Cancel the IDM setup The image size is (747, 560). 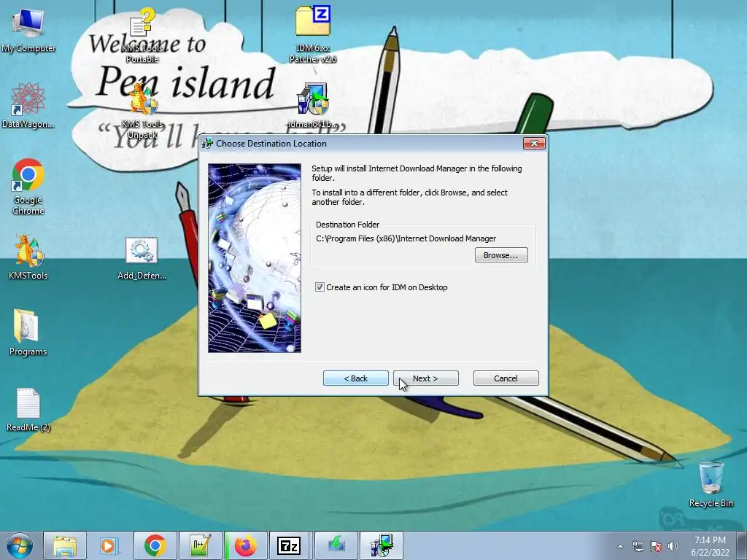[506, 378]
